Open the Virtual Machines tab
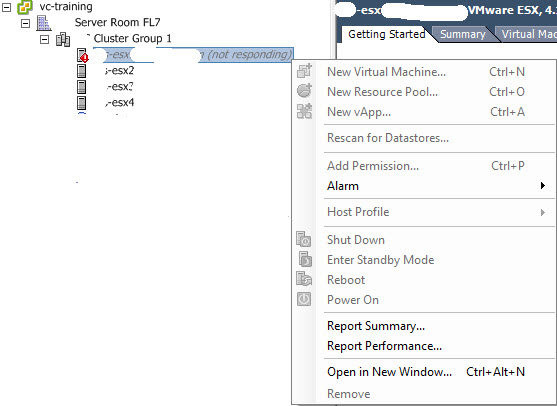The height and width of the screenshot is (406, 557). pos(528,34)
